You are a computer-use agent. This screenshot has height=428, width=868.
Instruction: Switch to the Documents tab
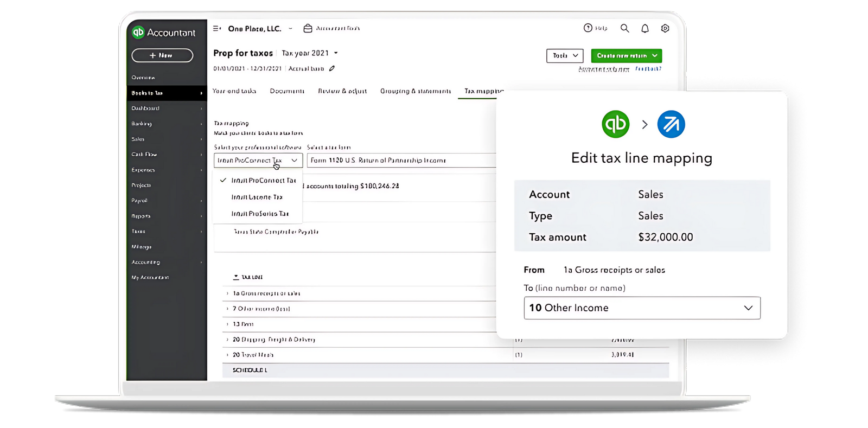287,91
